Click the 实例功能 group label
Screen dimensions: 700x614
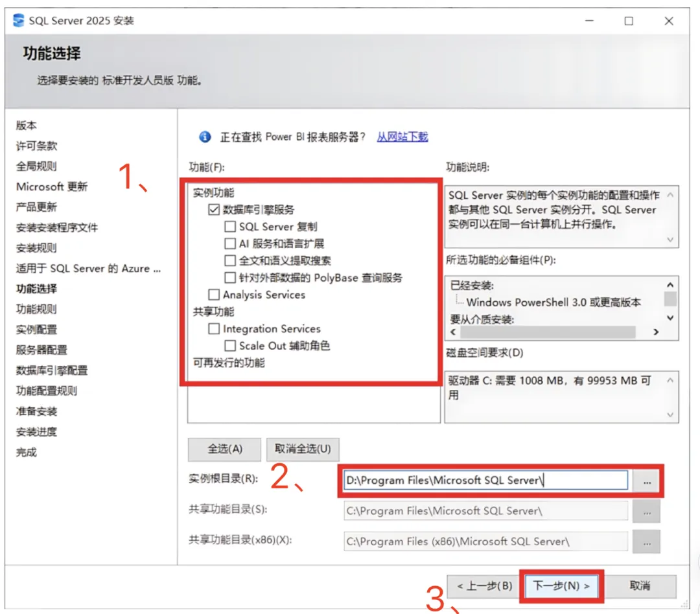click(213, 193)
